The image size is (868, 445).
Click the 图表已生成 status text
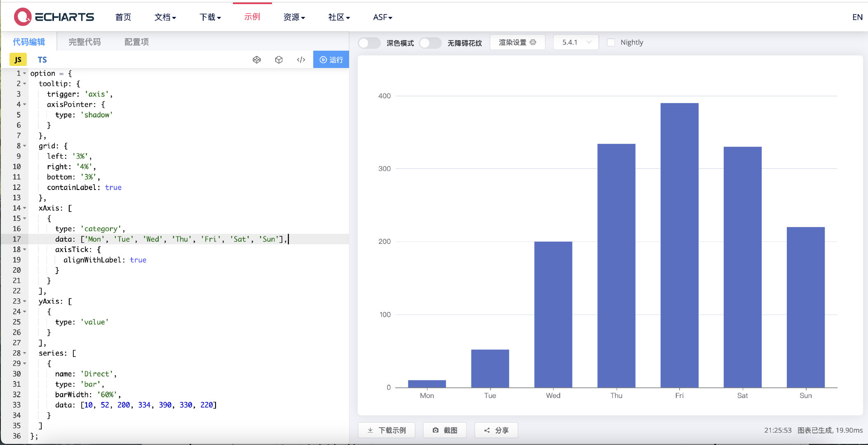point(814,430)
